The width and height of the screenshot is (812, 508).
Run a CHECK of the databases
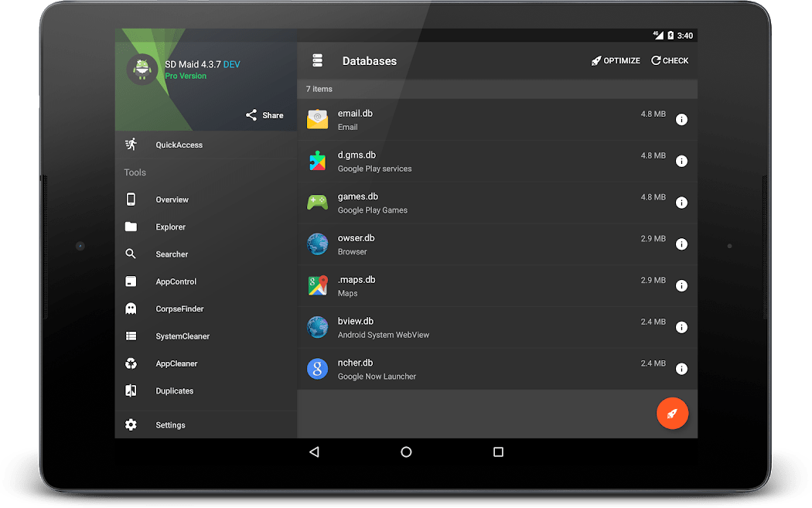coord(669,60)
